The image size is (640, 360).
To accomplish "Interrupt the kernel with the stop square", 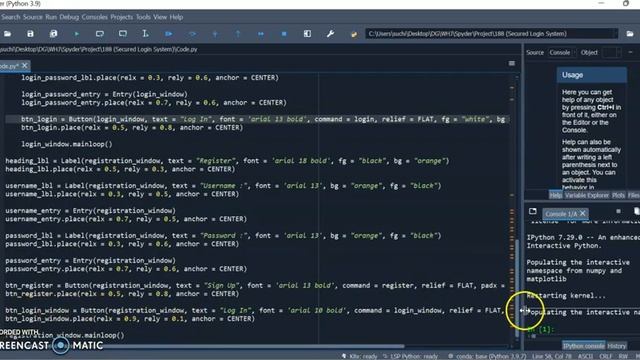I will (618, 211).
